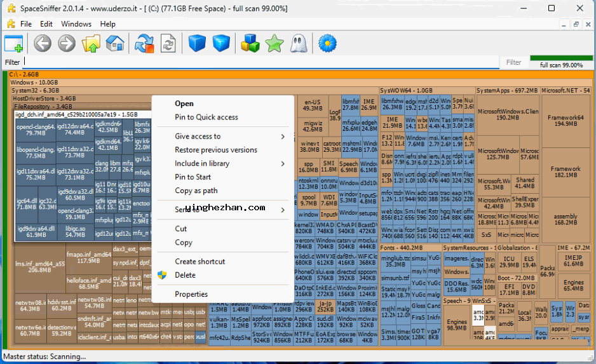Viewport: 596px width, 364px height.
Task: Click the blue flower donate icon
Action: (327, 43)
